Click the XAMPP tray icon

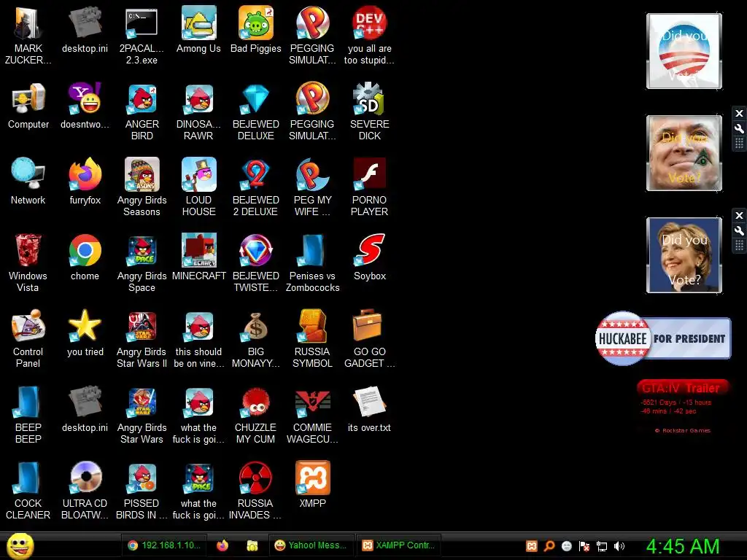[x=532, y=546]
